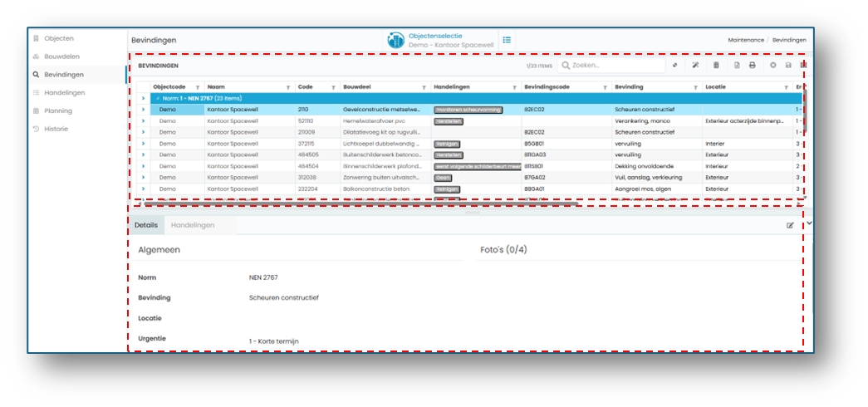Collapse the Norm: 1 - NEN 2767 group
This screenshot has height=407, width=868.
[x=157, y=98]
